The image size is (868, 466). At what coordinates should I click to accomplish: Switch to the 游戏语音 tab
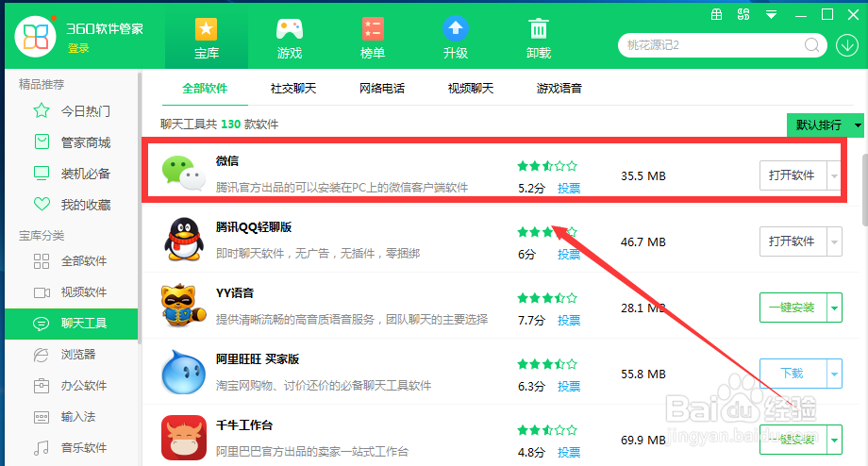click(559, 89)
